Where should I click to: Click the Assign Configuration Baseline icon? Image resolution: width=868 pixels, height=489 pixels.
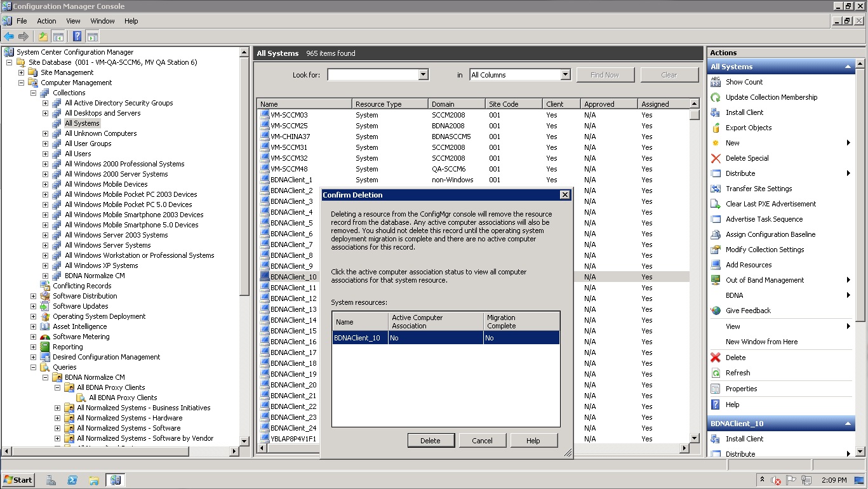716,234
